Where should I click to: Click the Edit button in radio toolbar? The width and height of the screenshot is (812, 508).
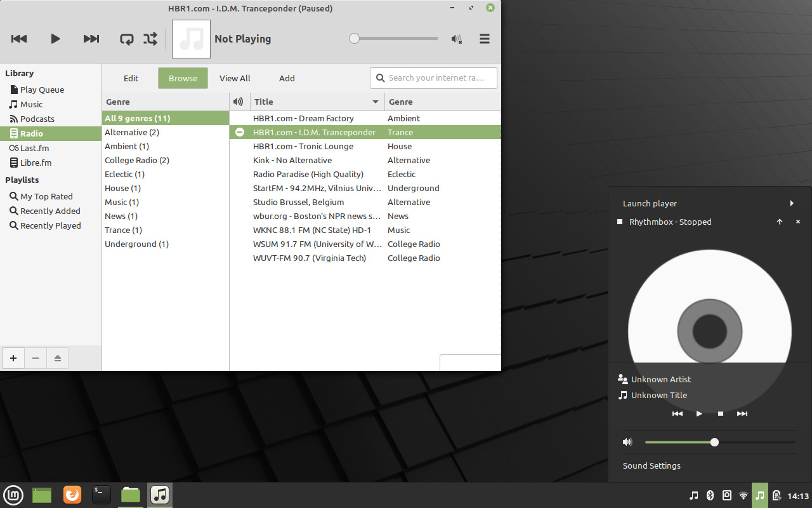(x=131, y=78)
